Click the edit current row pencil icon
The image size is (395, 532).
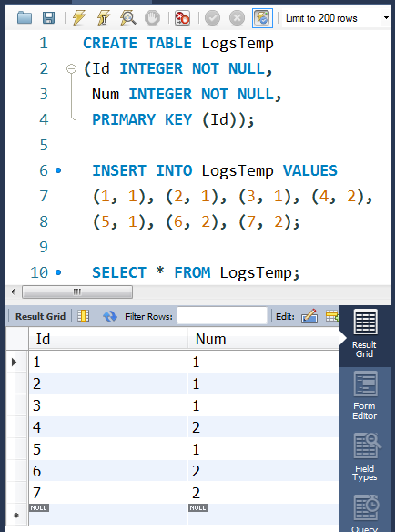309,316
